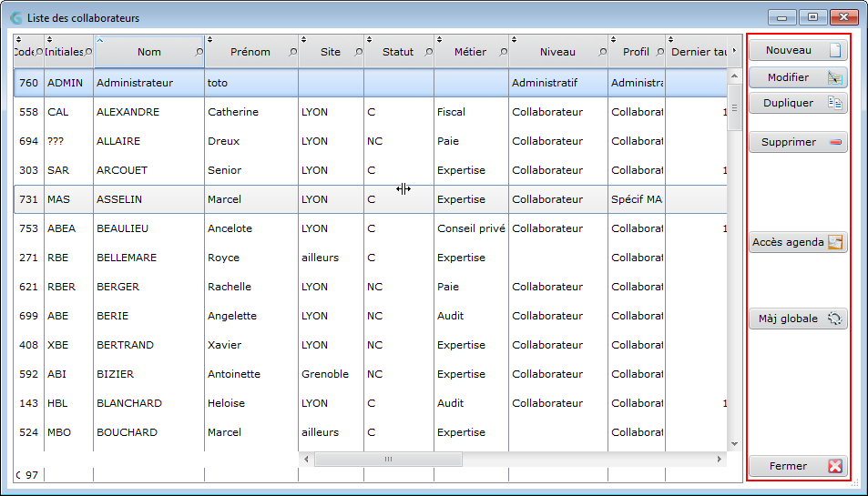Open search magnifier in Nom column
This screenshot has height=496, width=868.
pyautogui.click(x=199, y=52)
